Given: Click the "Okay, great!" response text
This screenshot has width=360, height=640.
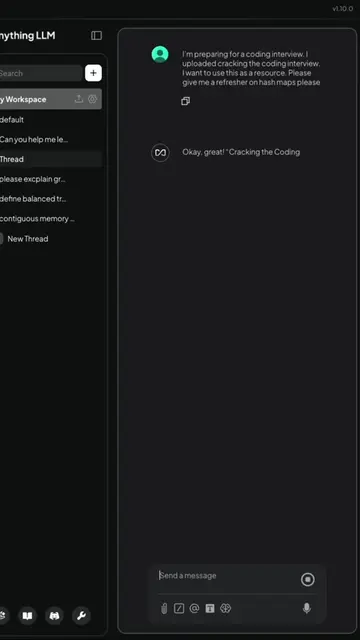Looking at the screenshot, I should click(x=241, y=152).
